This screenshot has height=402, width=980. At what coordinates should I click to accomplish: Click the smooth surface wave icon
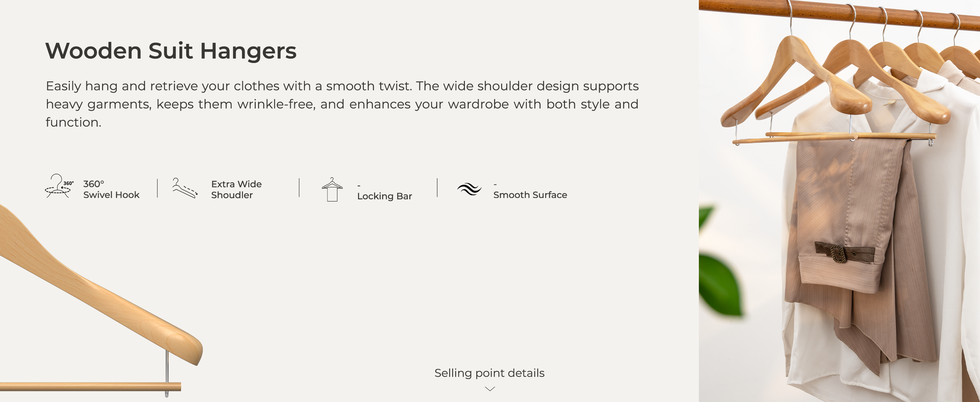tap(469, 189)
